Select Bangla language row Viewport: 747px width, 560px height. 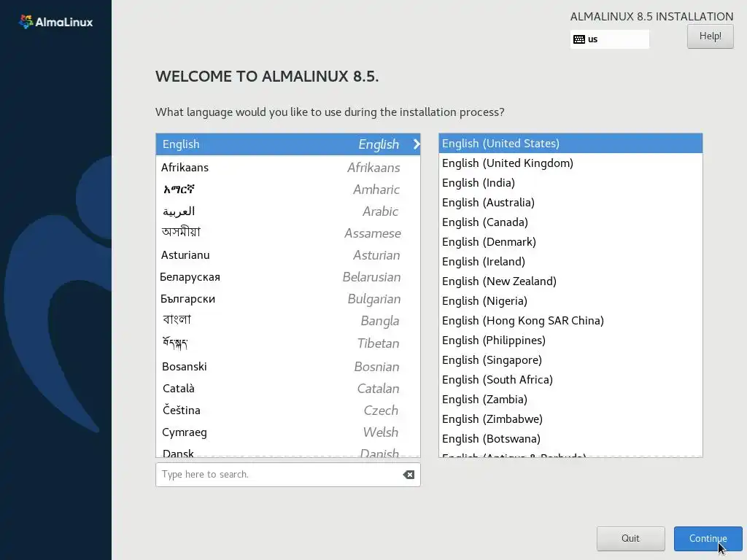click(x=287, y=321)
